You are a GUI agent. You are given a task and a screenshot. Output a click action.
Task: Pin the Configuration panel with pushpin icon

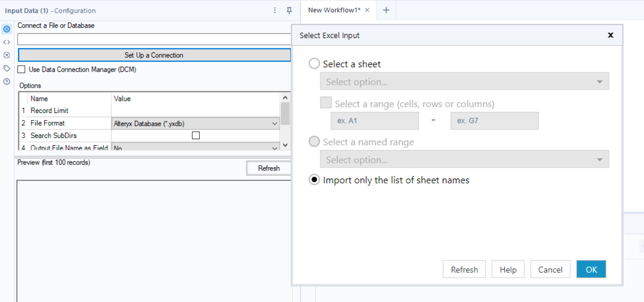[289, 10]
